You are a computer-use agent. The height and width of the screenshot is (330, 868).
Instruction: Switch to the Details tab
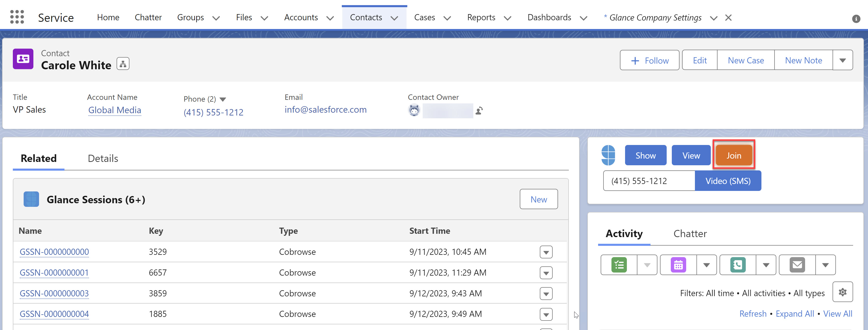pyautogui.click(x=102, y=158)
